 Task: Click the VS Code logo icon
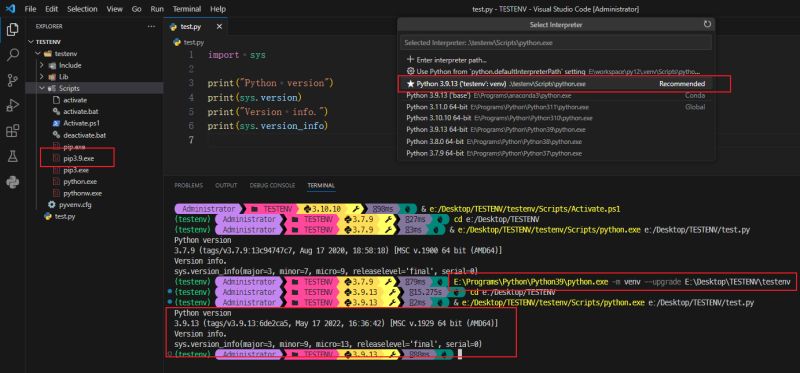click(10, 9)
